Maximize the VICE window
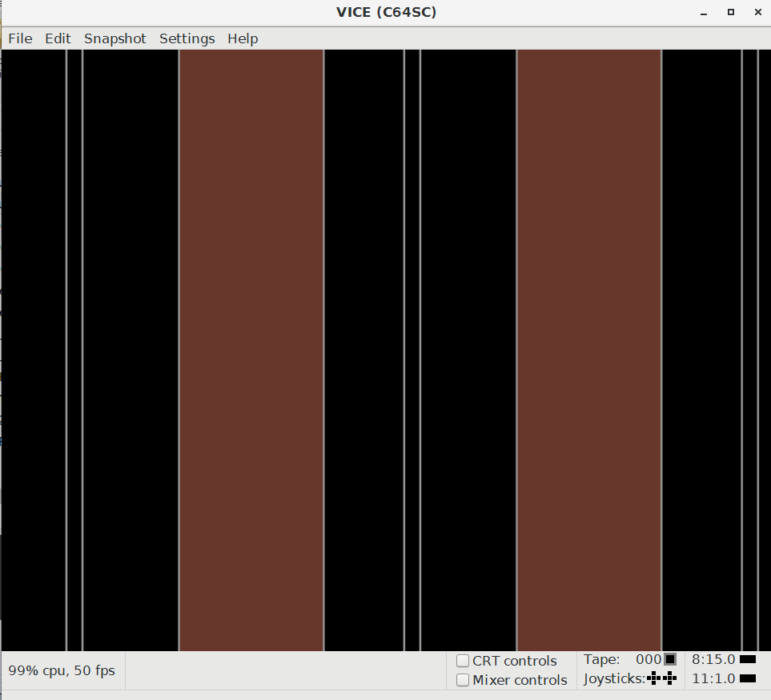Screen dimensions: 771x700 click(x=731, y=12)
